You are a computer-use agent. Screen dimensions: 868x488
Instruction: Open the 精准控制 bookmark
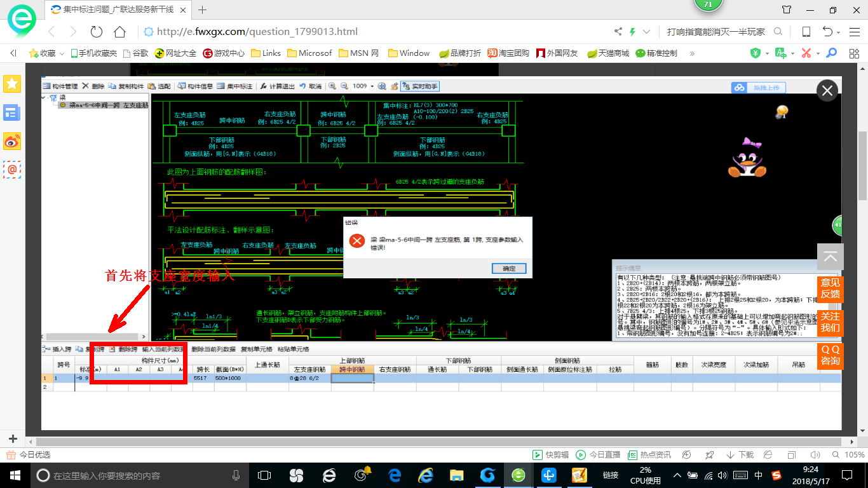(656, 53)
